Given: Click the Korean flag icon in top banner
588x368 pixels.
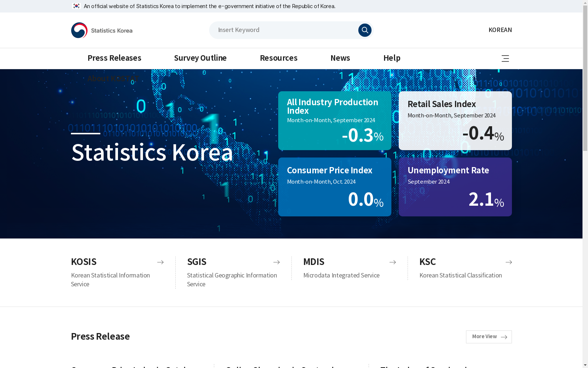Looking at the screenshot, I should coord(76,6).
